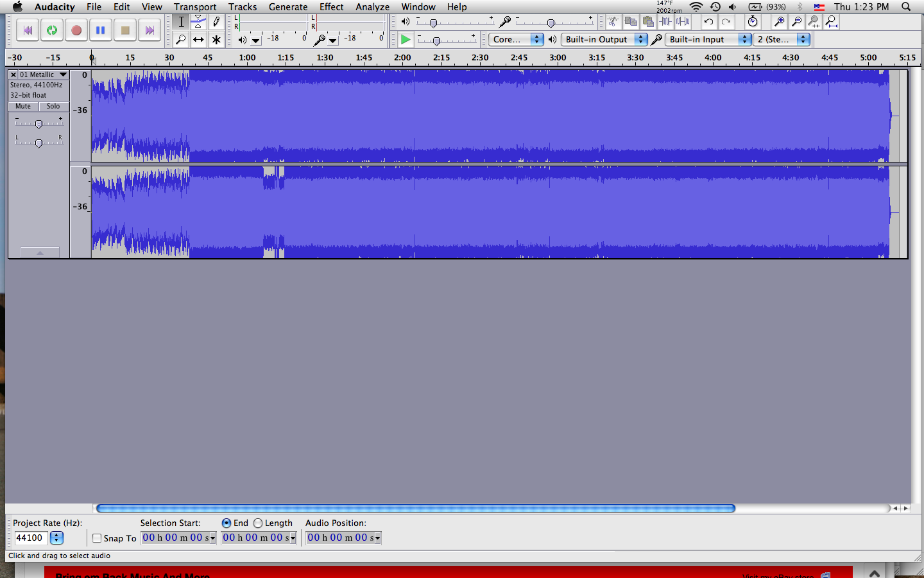Enable the Snap To checkbox
The height and width of the screenshot is (578, 924).
coord(97,538)
